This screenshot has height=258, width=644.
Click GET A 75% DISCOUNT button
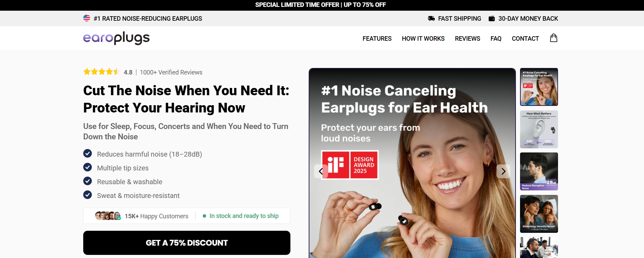187,243
